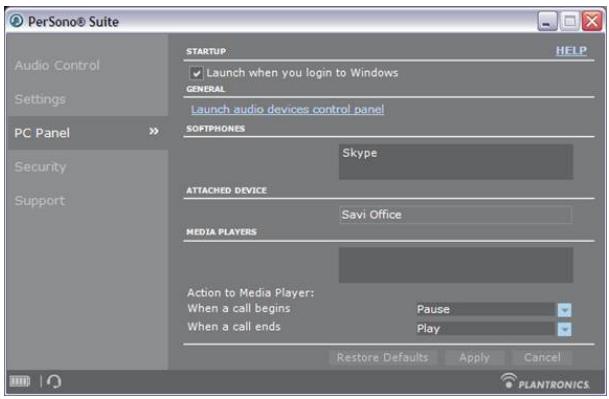The width and height of the screenshot is (609, 399).
Task: Minimize the PerSono Suite window
Action: 547,21
